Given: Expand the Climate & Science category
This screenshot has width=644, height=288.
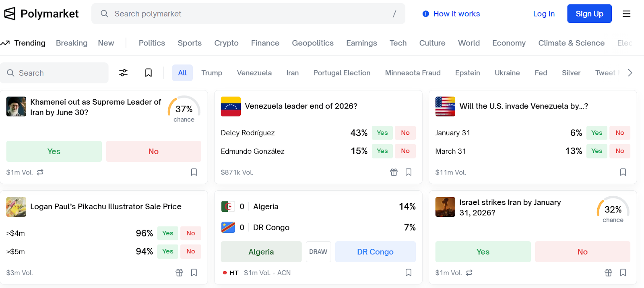Looking at the screenshot, I should (x=571, y=43).
